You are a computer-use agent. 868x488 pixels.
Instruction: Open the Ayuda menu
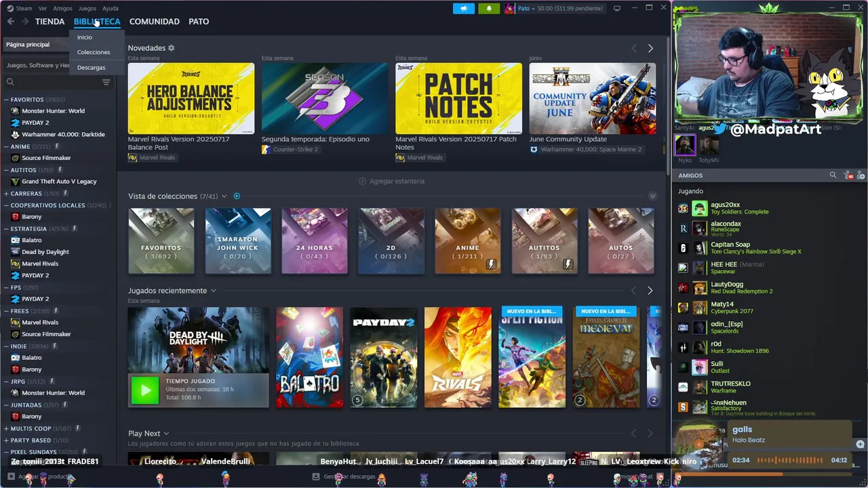pyautogui.click(x=111, y=8)
